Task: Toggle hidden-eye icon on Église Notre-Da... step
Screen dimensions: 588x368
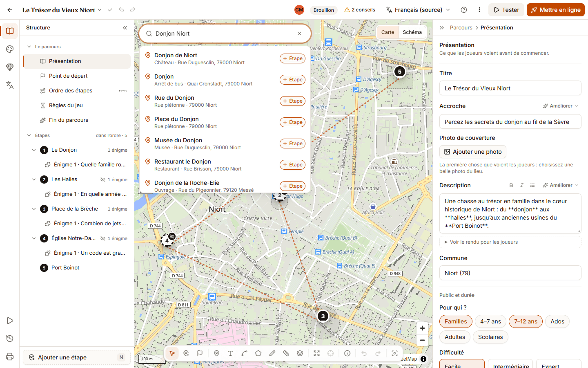Action: coord(103,238)
